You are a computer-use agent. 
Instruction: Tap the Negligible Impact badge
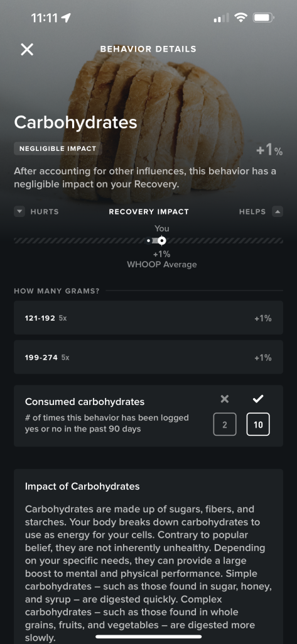(58, 148)
